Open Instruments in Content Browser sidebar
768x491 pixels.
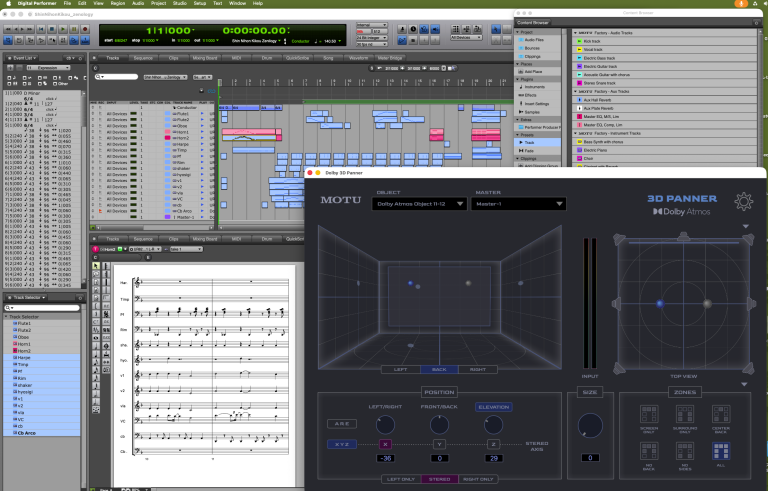click(534, 87)
